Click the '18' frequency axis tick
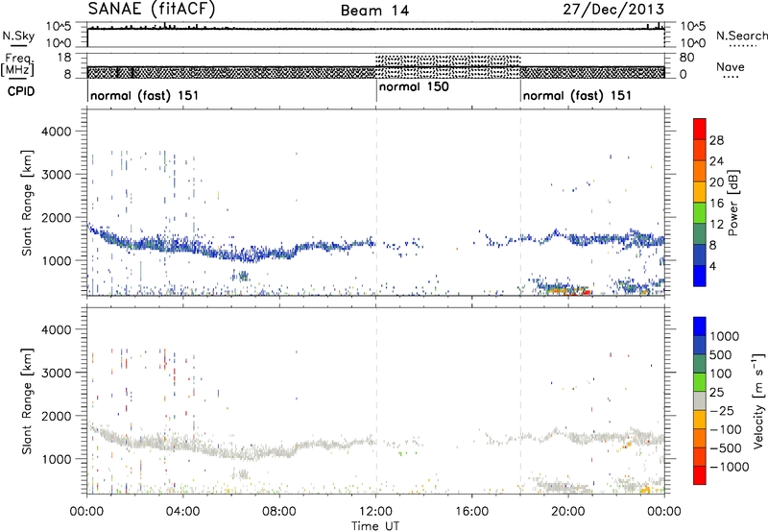 click(64, 58)
